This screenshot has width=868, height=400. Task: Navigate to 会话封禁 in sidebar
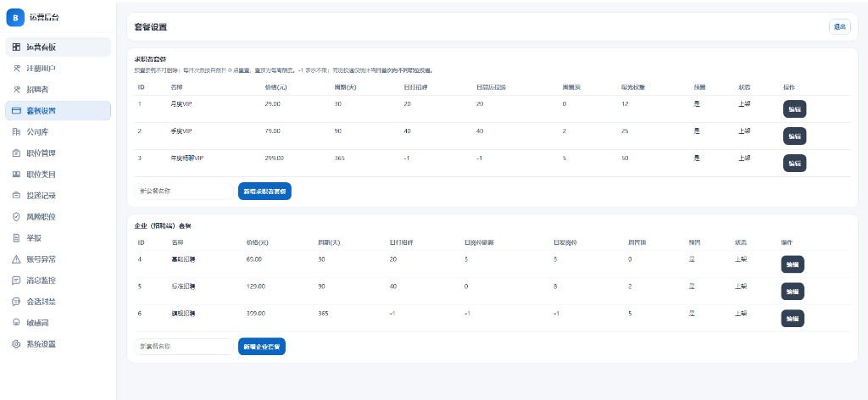[58, 302]
